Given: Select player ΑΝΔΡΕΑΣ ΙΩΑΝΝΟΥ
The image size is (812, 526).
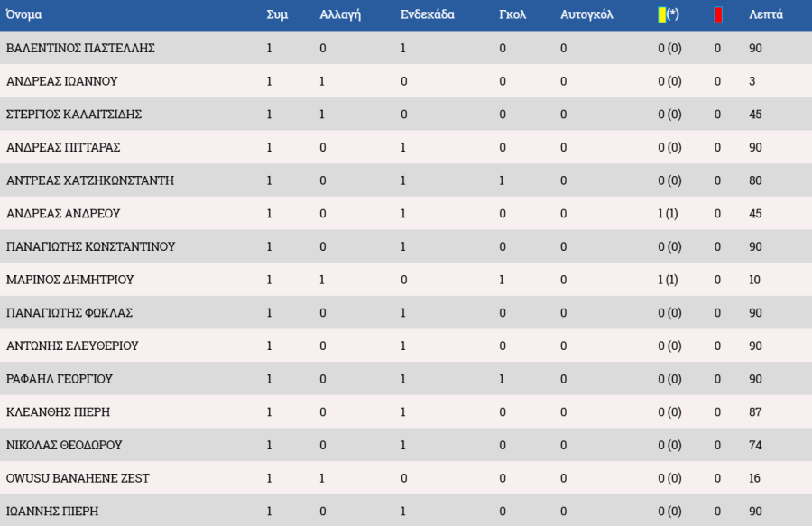Looking at the screenshot, I should click(x=61, y=81).
